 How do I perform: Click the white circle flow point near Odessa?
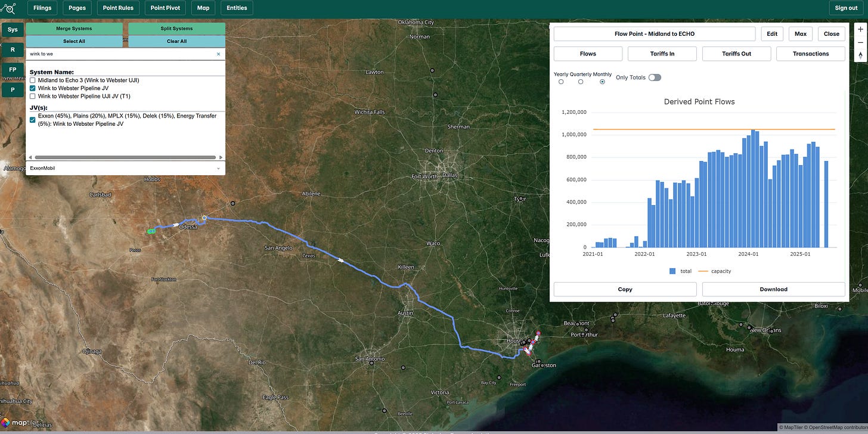click(204, 218)
